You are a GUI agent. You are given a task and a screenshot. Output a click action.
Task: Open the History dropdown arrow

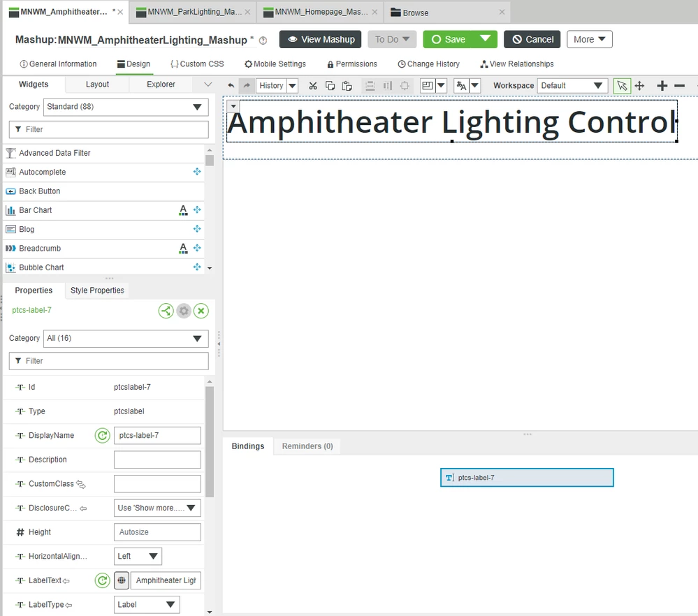(292, 85)
